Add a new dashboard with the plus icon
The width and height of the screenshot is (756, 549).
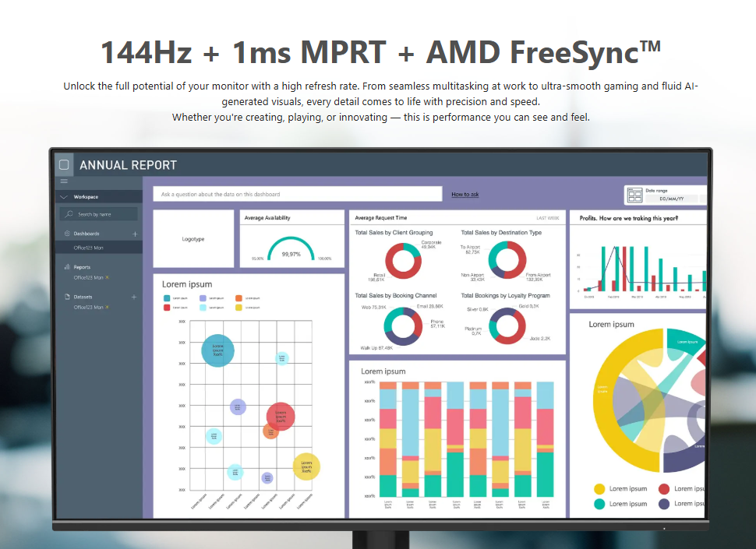tap(135, 234)
